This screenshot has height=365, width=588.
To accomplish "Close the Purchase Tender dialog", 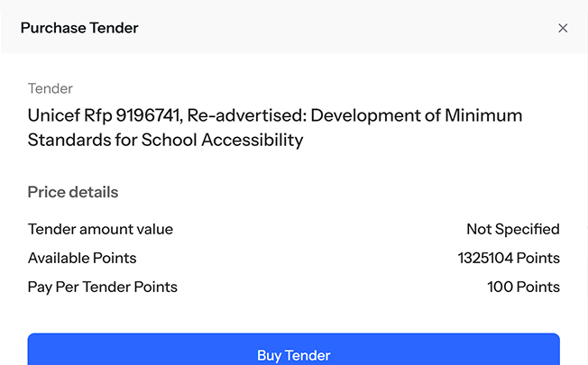I will pos(563,28).
